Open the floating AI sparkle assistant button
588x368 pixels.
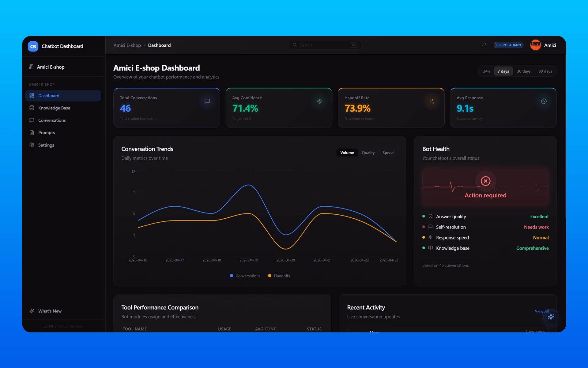551,317
